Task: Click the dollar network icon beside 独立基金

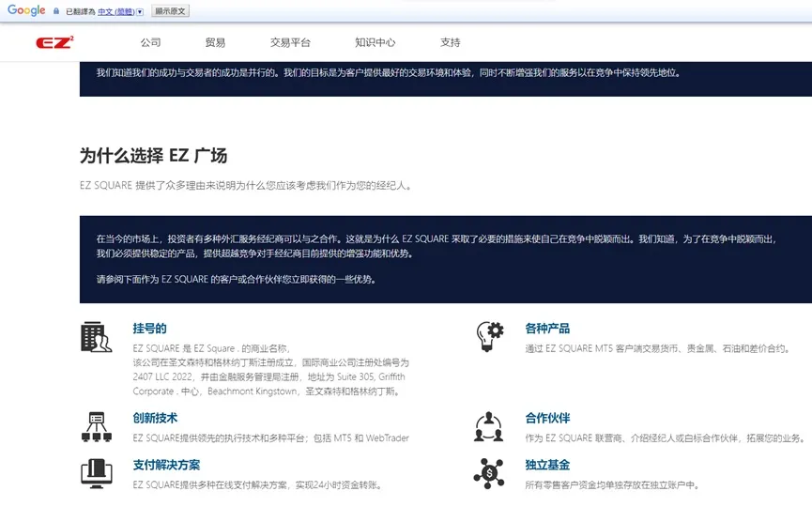Action: click(488, 473)
